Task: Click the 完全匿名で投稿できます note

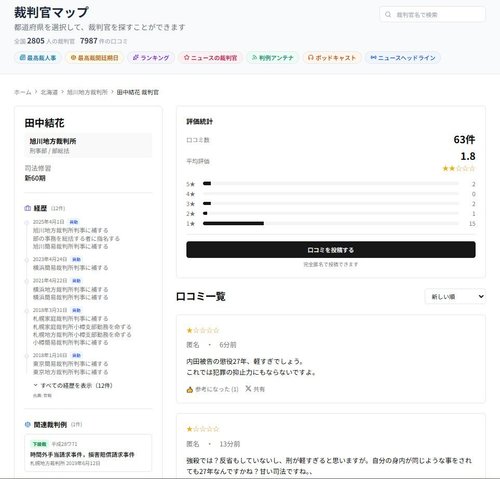Action: pos(331,264)
